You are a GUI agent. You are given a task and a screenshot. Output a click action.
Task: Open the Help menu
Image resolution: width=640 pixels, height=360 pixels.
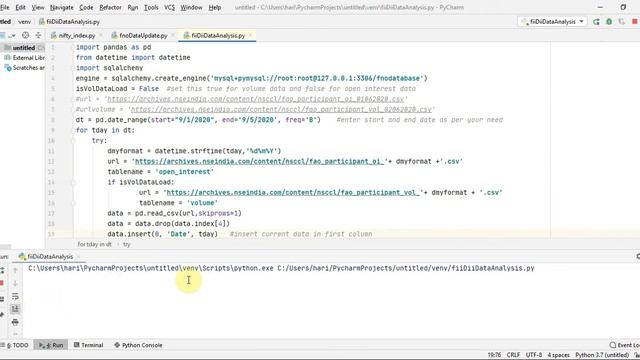tap(215, 7)
